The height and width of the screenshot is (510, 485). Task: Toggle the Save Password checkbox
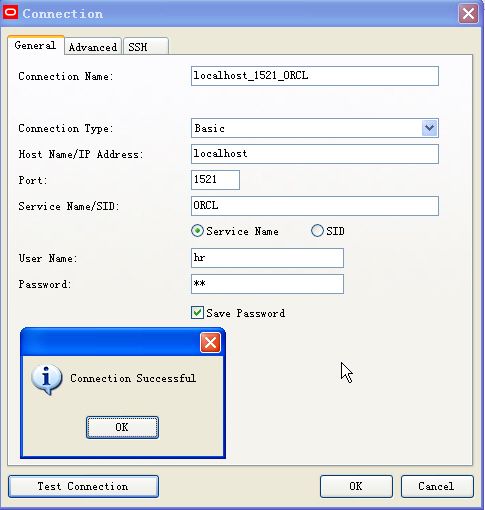point(197,313)
